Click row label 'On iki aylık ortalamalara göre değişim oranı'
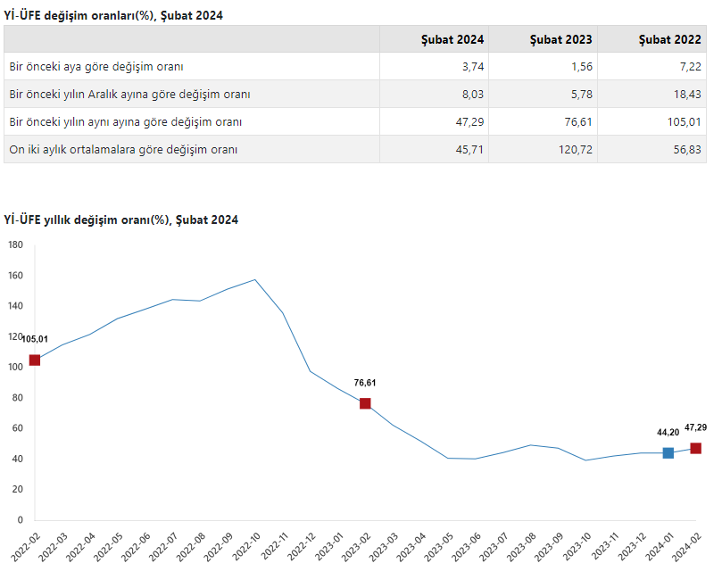722x588 pixels. [123, 150]
